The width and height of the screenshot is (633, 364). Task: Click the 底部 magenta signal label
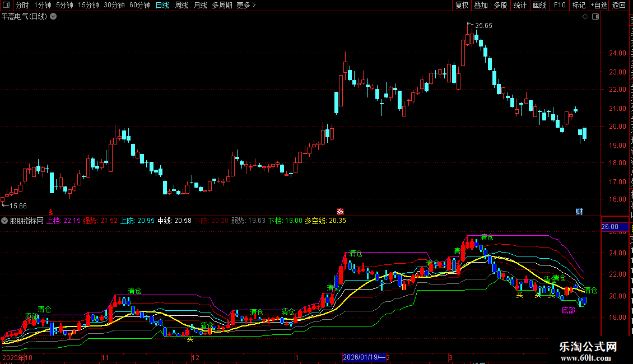569,310
